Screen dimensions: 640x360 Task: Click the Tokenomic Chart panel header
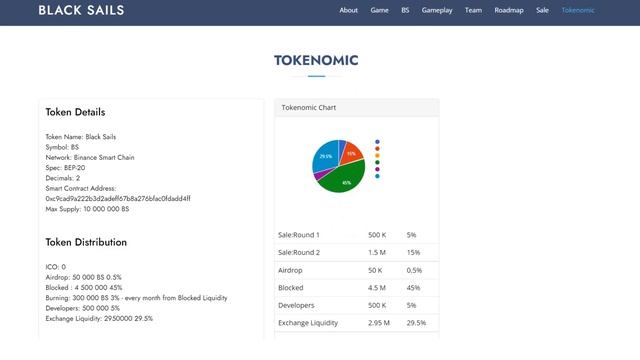tap(357, 108)
